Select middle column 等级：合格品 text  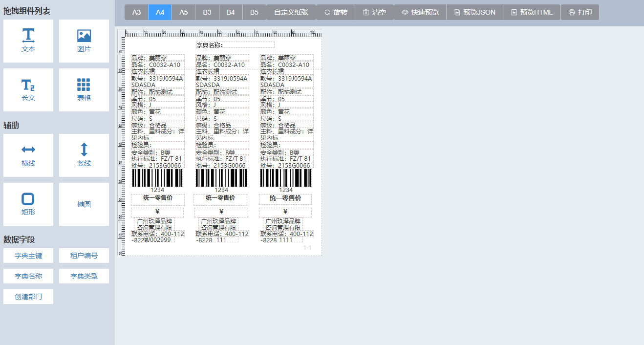(222, 125)
